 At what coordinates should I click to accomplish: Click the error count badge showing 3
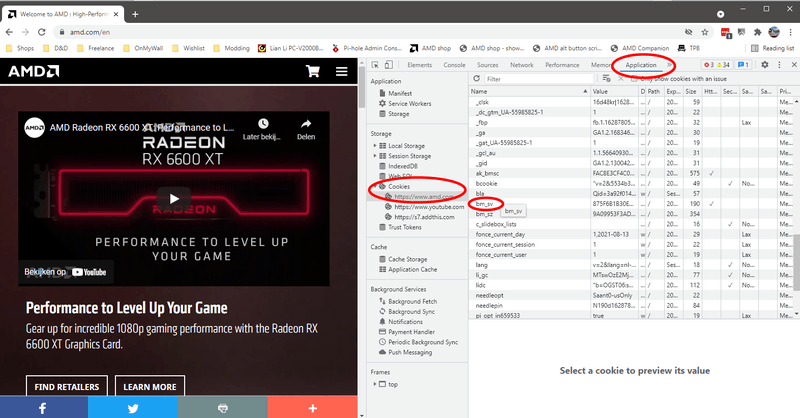[x=709, y=65]
